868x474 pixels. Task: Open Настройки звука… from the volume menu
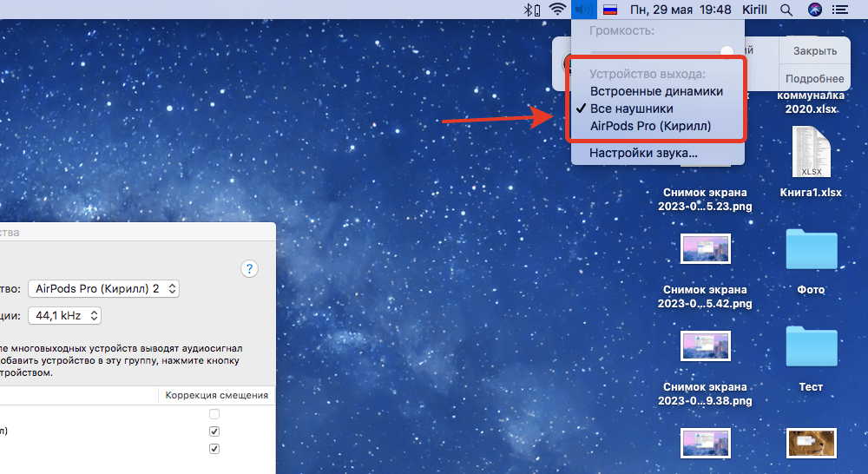[643, 153]
